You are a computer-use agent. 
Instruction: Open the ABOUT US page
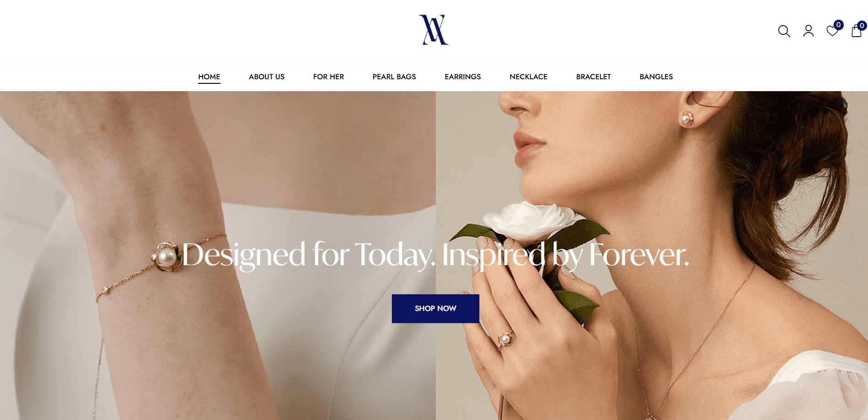(267, 77)
